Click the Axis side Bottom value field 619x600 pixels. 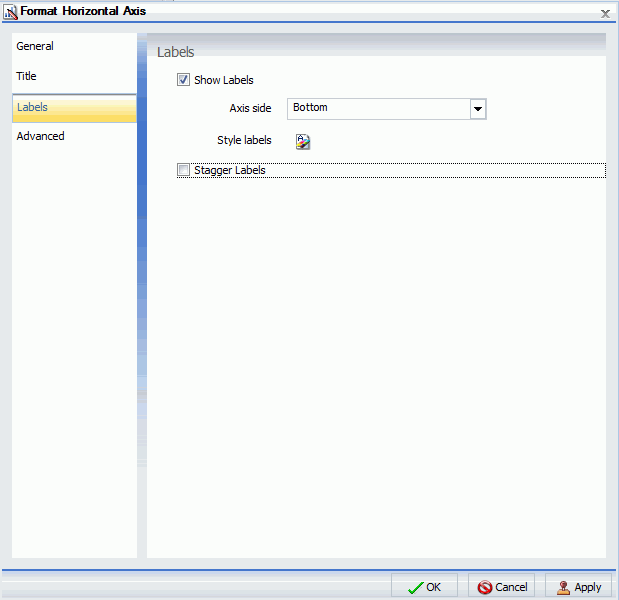coord(379,109)
